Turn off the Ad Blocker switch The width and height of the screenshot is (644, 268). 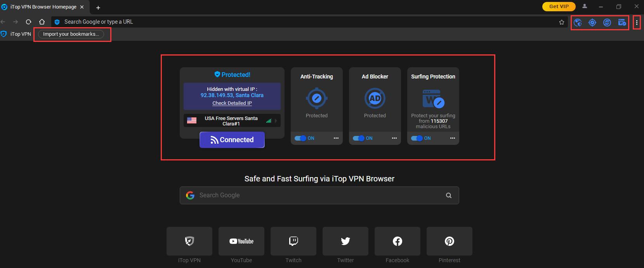[x=359, y=138]
